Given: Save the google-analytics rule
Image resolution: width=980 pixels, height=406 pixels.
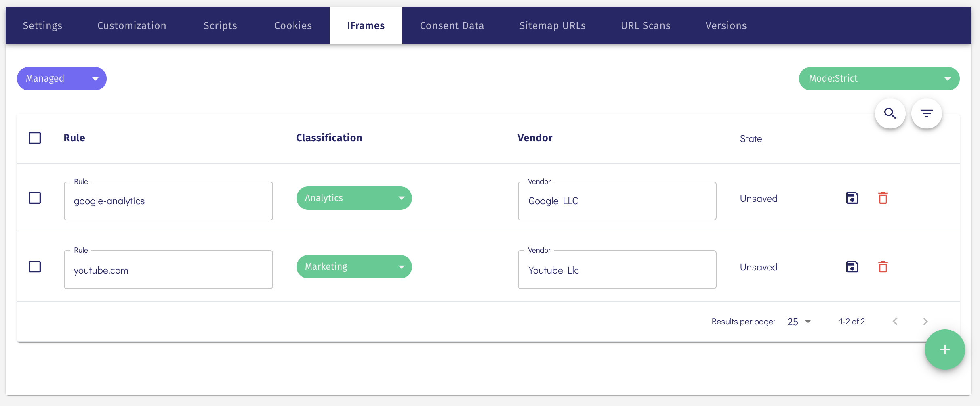Looking at the screenshot, I should (x=852, y=198).
